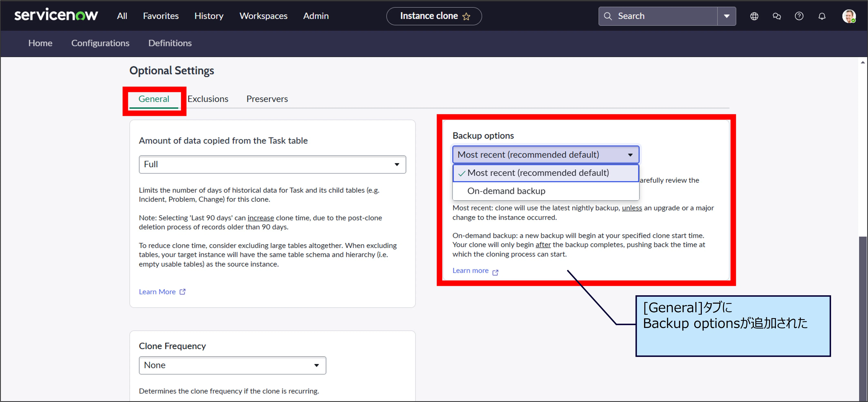Click Learn More link under Task table

(x=157, y=292)
